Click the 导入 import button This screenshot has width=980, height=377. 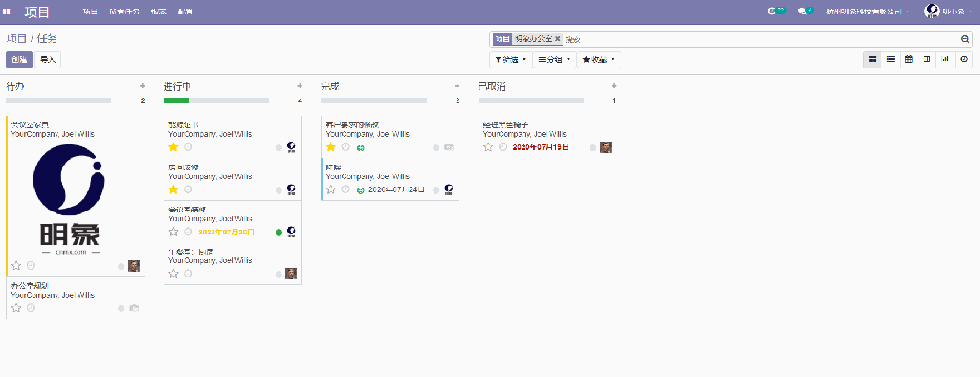click(48, 59)
